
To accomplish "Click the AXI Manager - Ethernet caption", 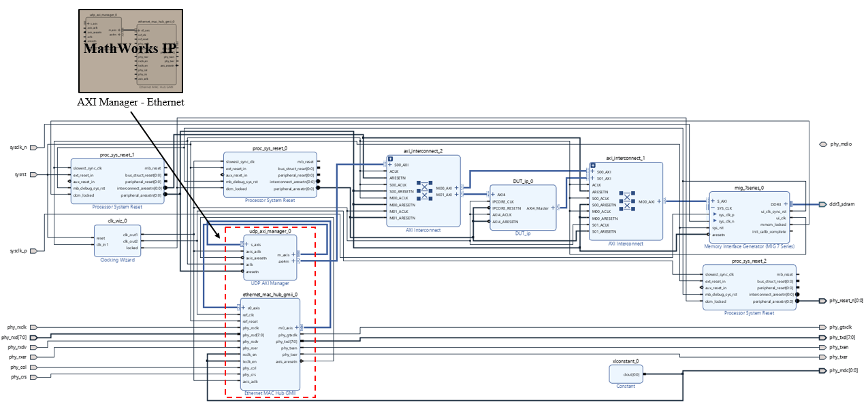I will (130, 101).
